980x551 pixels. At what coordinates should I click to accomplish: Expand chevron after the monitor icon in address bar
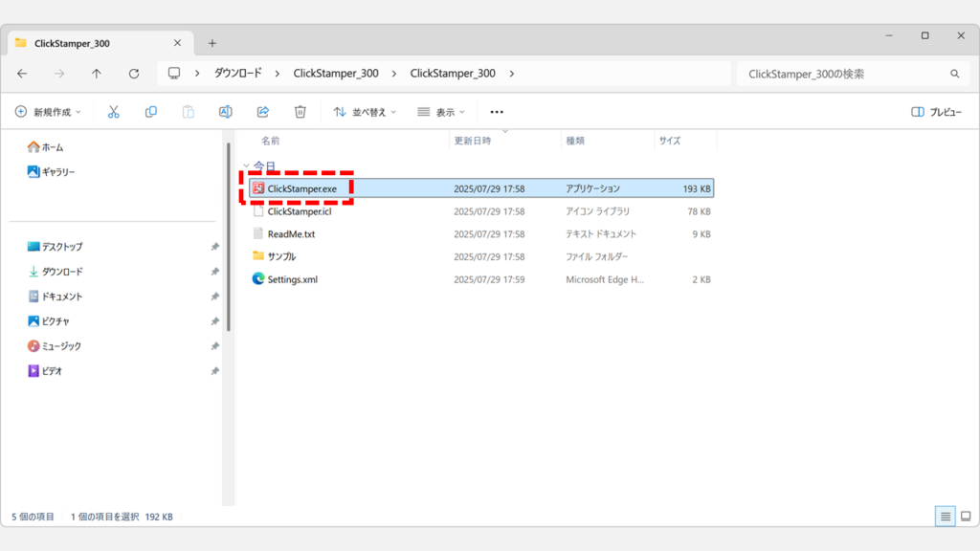click(197, 74)
